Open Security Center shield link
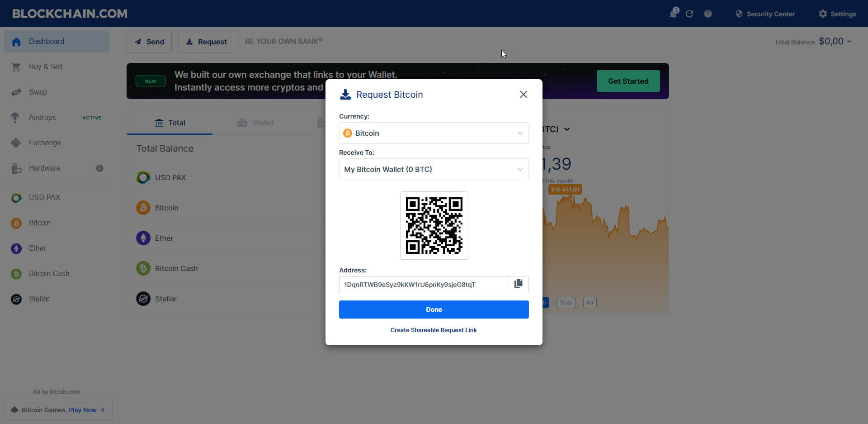Screen dimensions: 868x424 pos(765,14)
